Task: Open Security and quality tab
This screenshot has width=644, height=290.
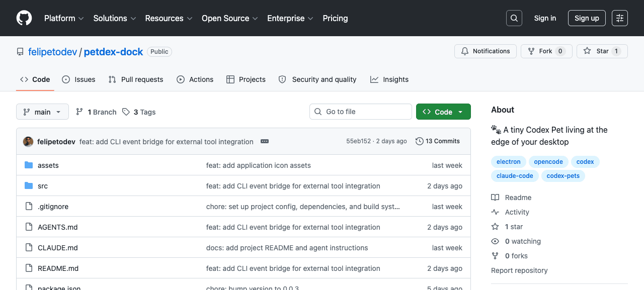Action: [x=317, y=79]
